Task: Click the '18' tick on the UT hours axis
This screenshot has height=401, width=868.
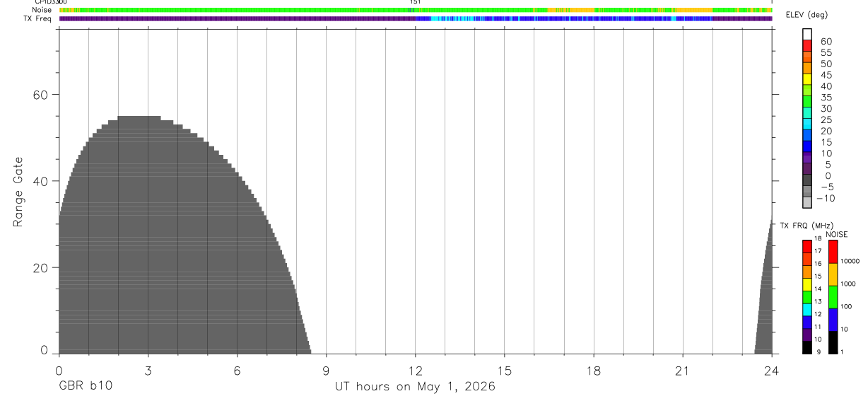Action: 594,371
